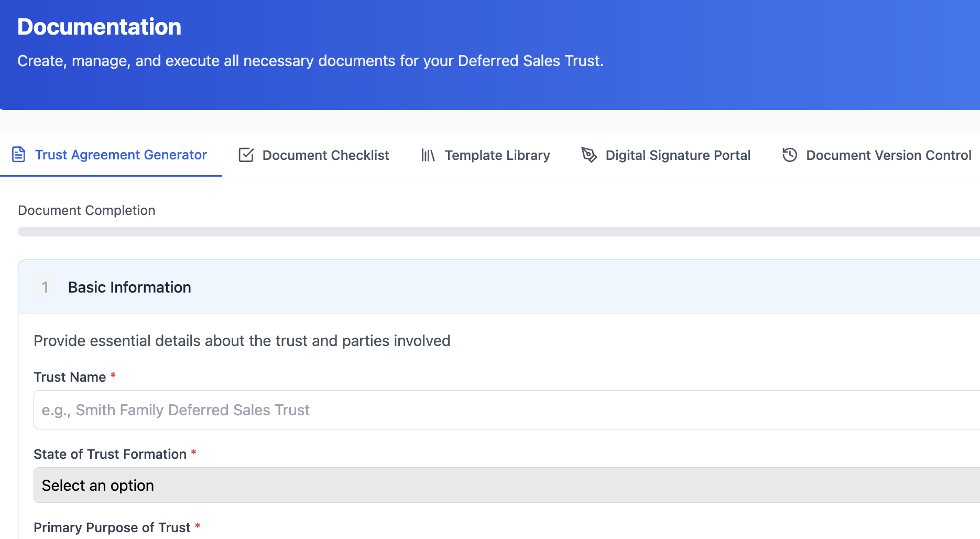Collapse the Basic Information section header
The width and height of the screenshot is (980, 539).
pyautogui.click(x=498, y=287)
